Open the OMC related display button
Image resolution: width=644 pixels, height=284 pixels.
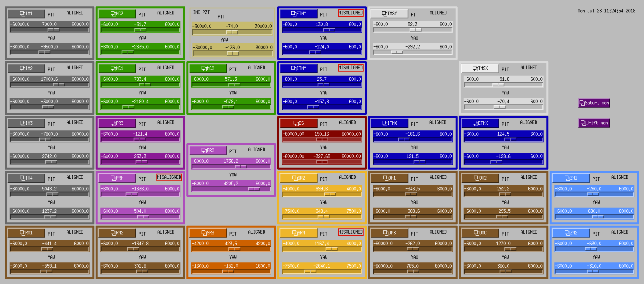tap(480, 233)
